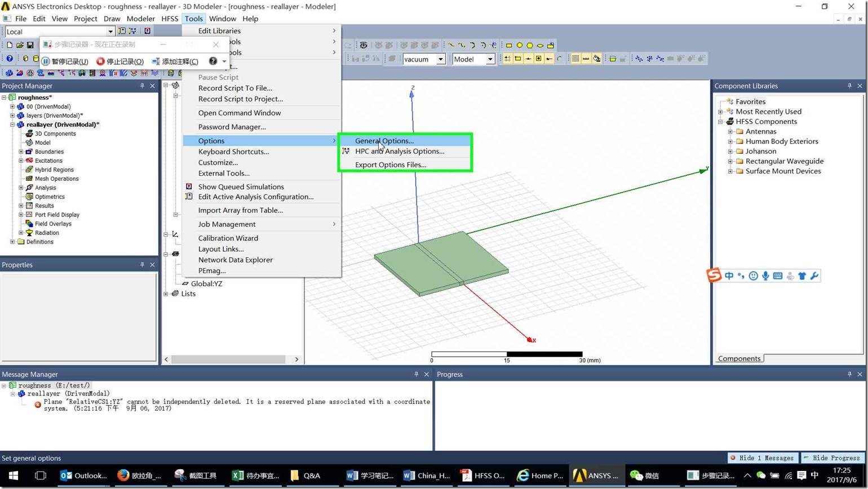Open the Steps Recorder help dropdown arrow

224,61
